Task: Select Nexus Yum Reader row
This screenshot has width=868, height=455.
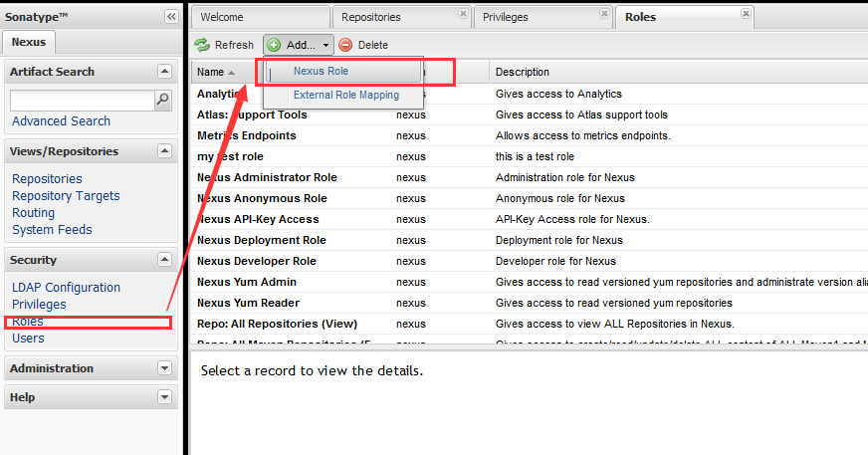Action: [x=529, y=303]
